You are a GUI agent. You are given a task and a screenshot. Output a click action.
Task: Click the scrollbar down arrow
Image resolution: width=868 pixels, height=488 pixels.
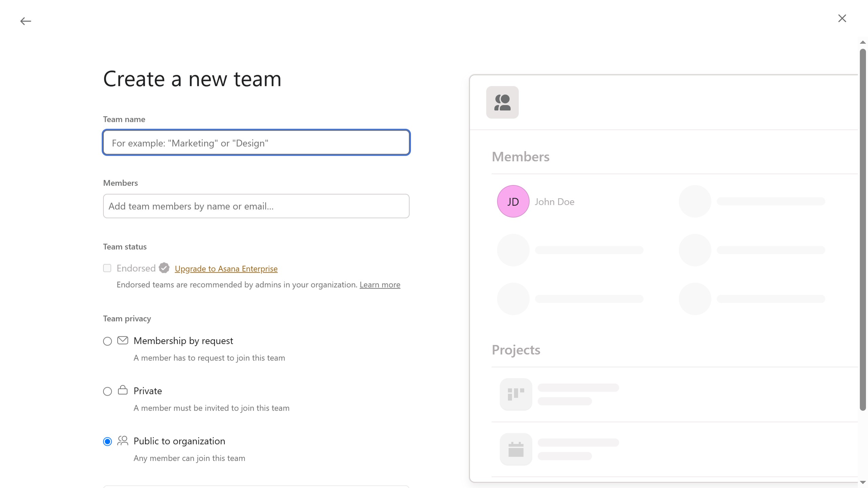(x=863, y=482)
